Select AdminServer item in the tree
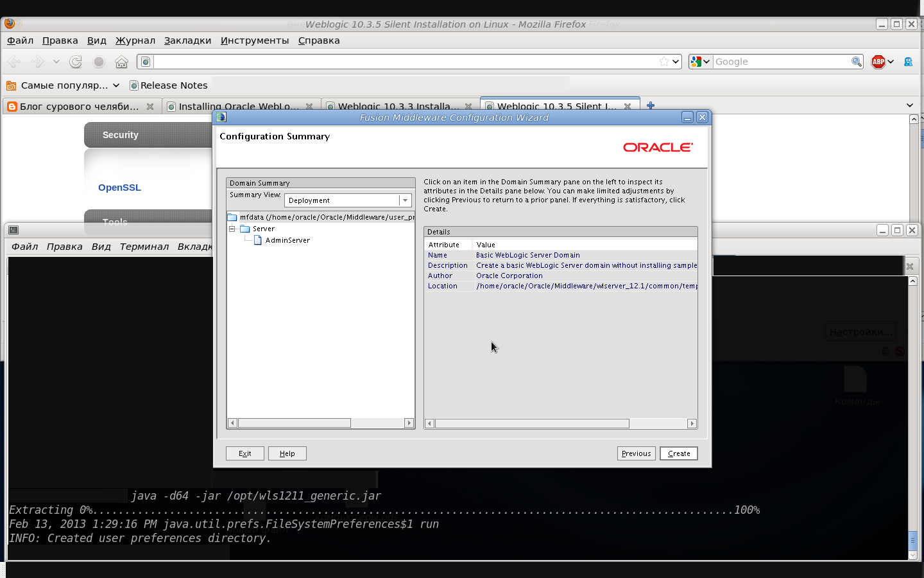The width and height of the screenshot is (924, 578). 282,240
